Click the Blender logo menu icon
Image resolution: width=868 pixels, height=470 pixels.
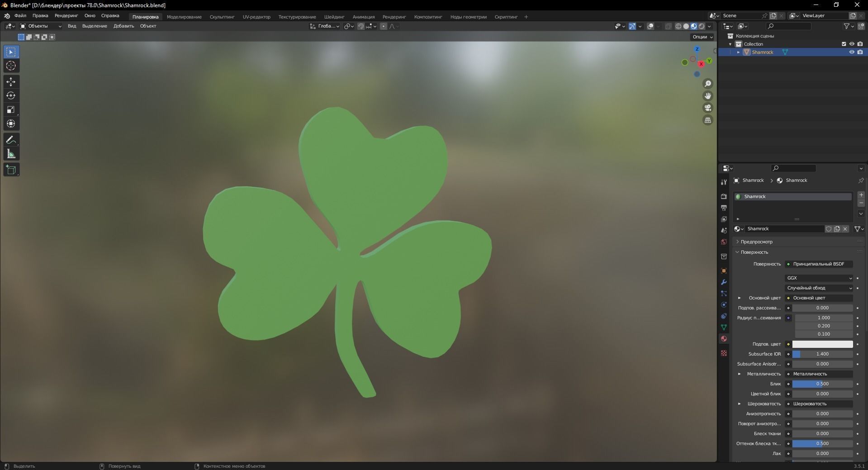(x=7, y=16)
